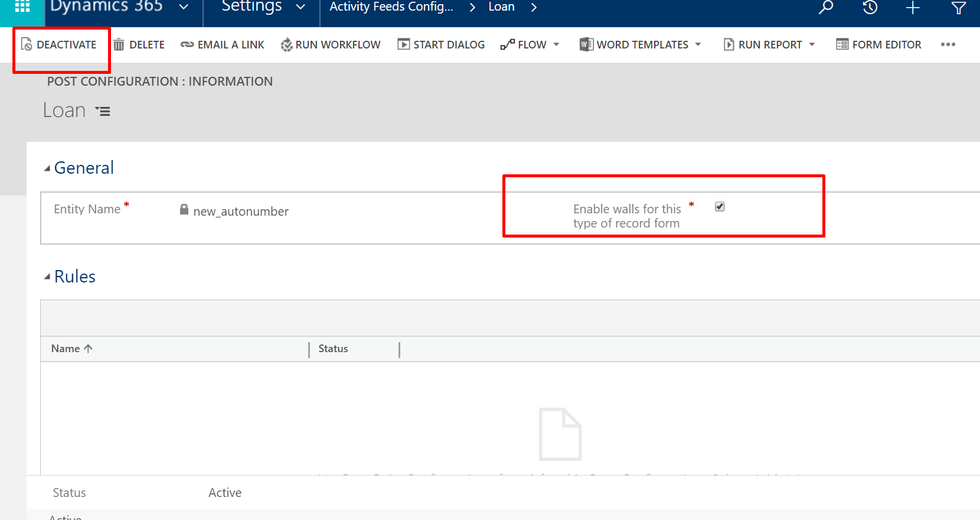Click Activity Feeds Config breadcrumb
The width and height of the screenshot is (980, 520).
coord(391,8)
